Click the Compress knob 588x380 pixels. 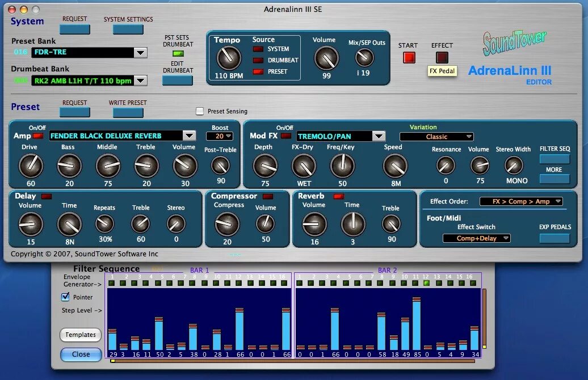tap(227, 224)
